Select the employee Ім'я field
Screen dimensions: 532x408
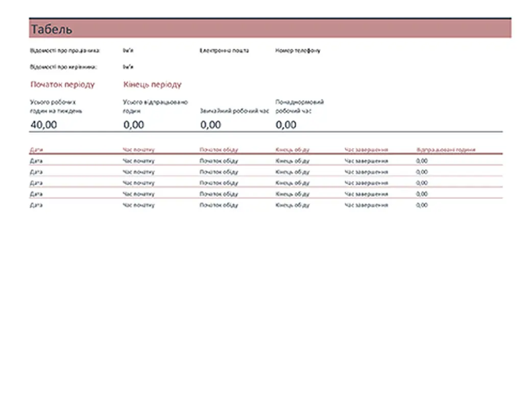[128, 51]
